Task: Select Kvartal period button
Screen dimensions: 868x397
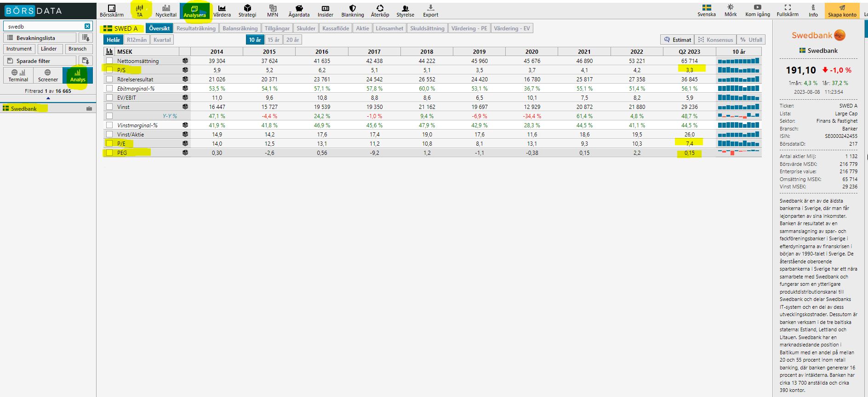Action: point(162,40)
